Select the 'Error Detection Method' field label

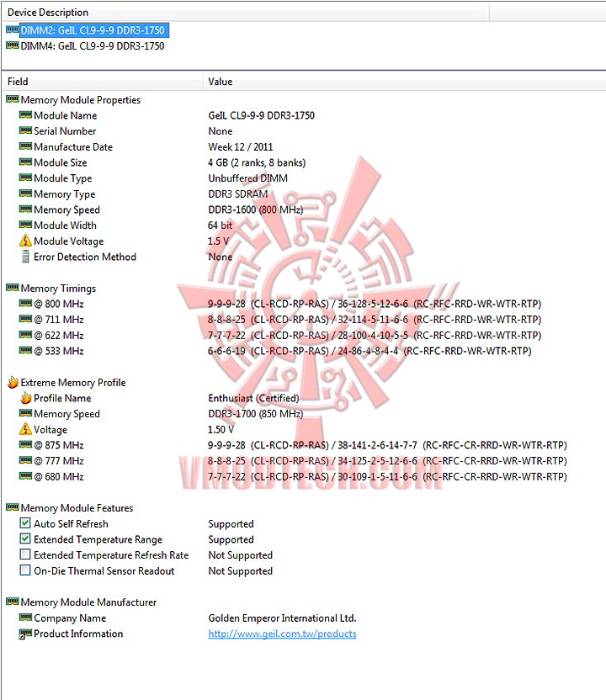85,257
